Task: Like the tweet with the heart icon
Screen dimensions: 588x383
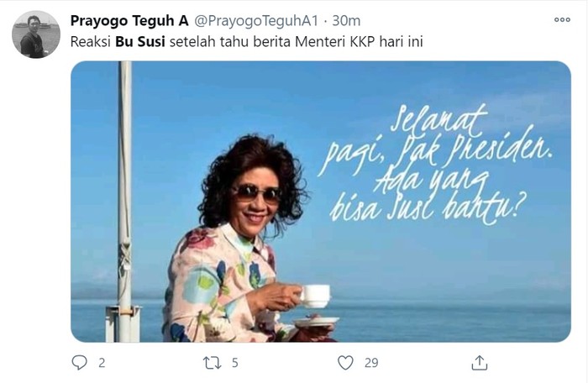Action: (345, 363)
